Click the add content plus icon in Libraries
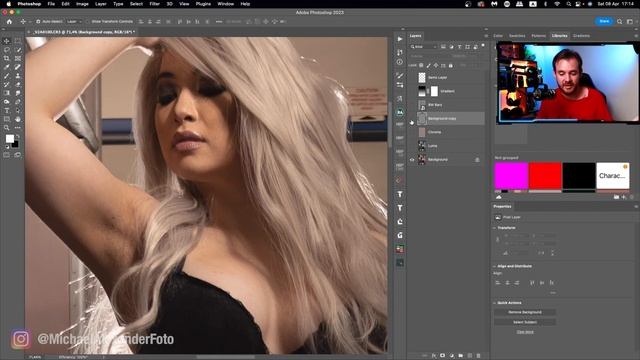 pos(623,197)
